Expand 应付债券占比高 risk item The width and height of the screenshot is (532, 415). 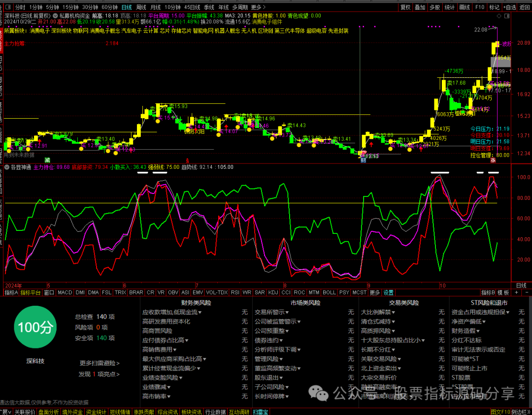[166, 340]
